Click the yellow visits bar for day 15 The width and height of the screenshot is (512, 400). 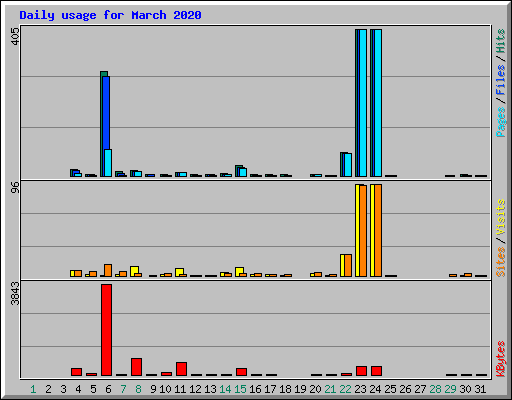pos(239,272)
